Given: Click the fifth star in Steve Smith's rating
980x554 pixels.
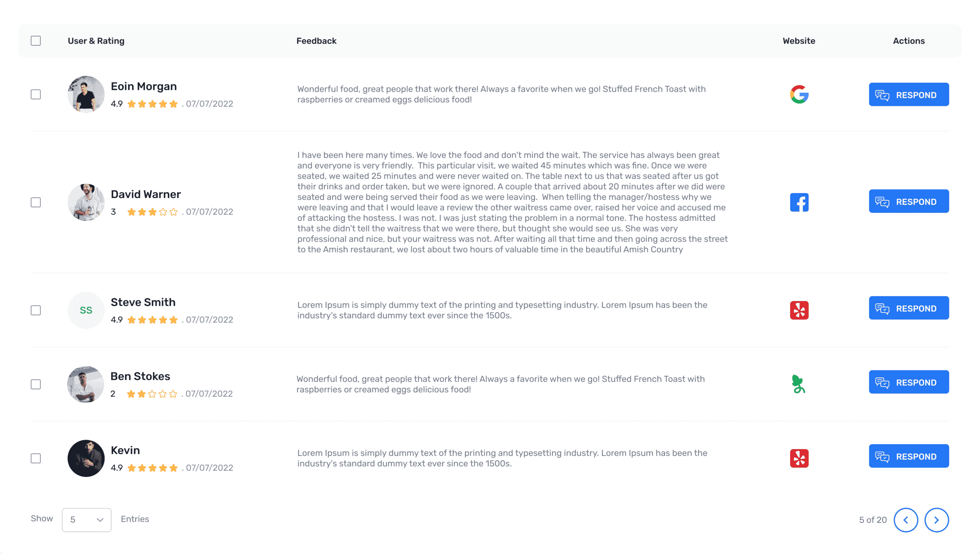Looking at the screenshot, I should click(x=174, y=319).
